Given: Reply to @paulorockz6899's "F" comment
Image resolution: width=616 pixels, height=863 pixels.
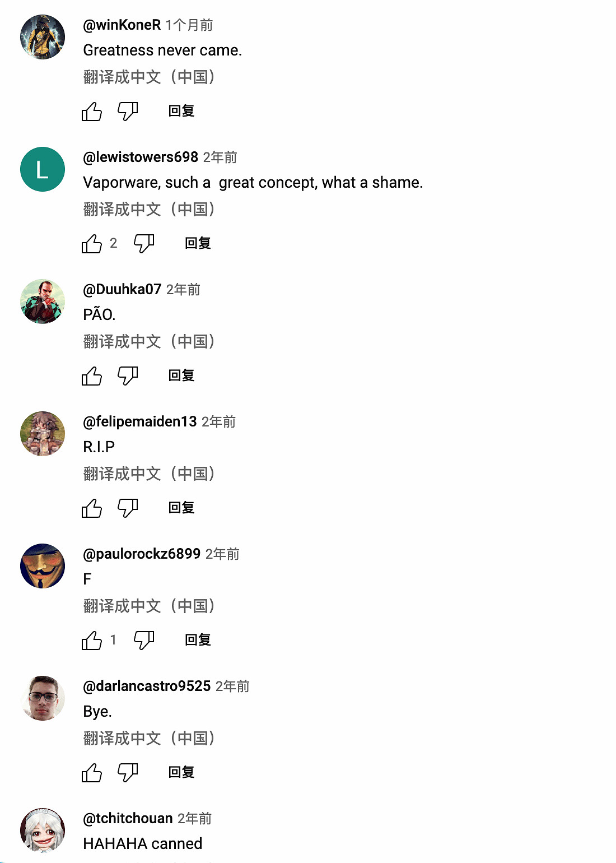Looking at the screenshot, I should [198, 640].
